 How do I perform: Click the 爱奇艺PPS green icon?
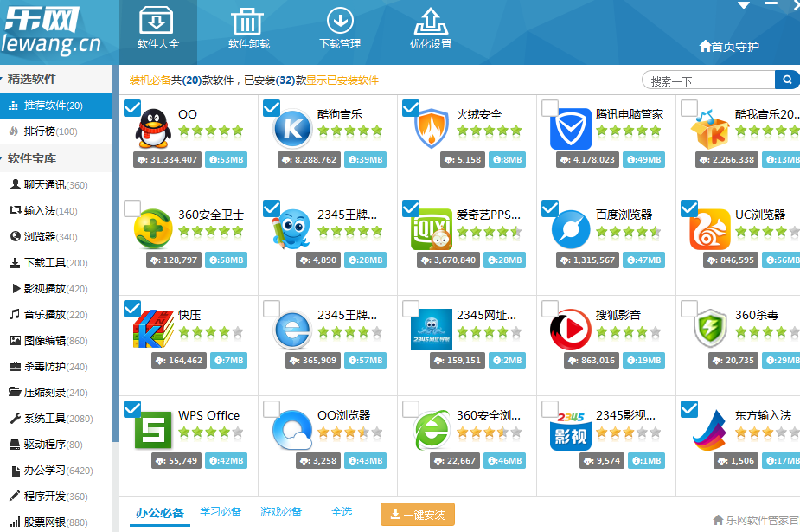pos(432,229)
